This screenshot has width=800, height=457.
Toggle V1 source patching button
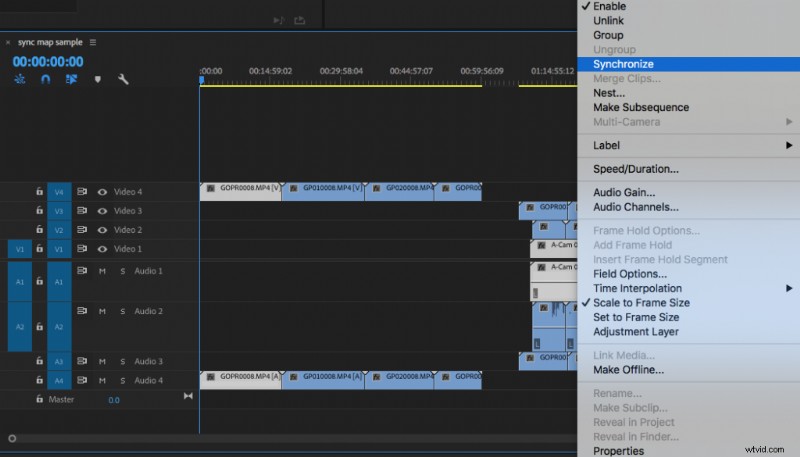click(x=20, y=249)
